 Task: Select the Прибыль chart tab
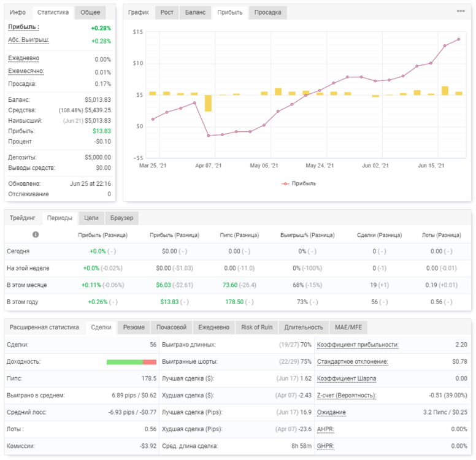[230, 12]
